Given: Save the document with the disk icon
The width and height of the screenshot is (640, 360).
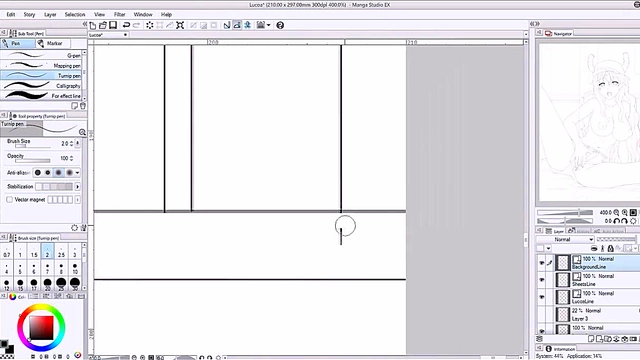Looking at the screenshot, I should pyautogui.click(x=113, y=25).
